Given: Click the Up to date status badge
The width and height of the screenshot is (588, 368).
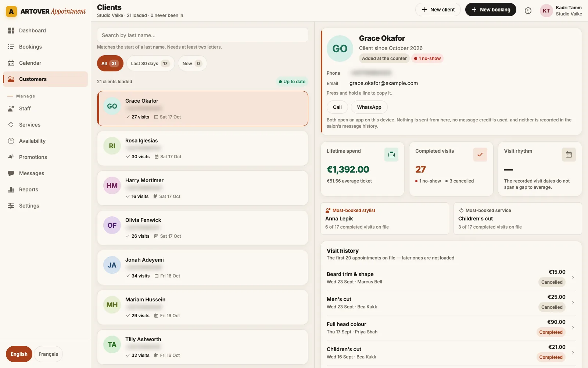Looking at the screenshot, I should point(292,82).
